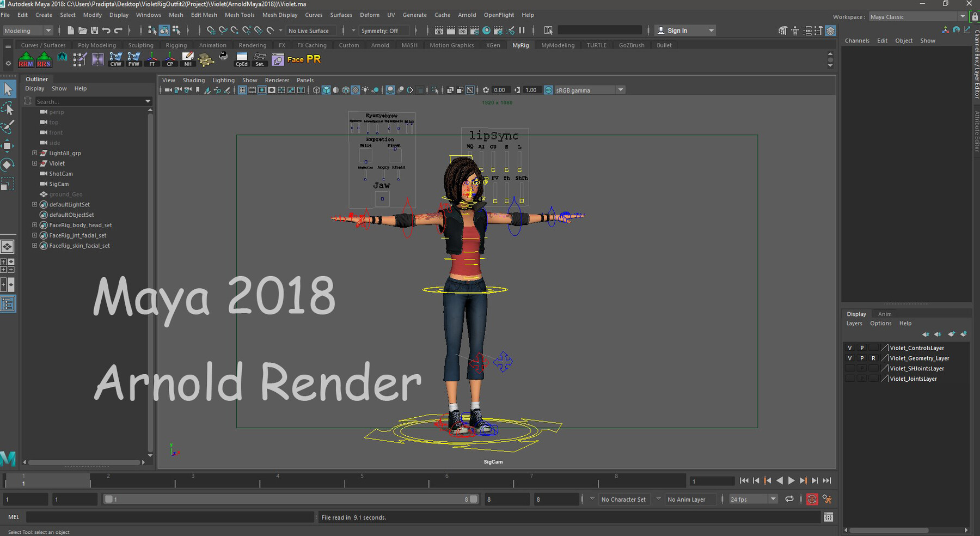
Task: Click the Sign In button
Action: 678,30
